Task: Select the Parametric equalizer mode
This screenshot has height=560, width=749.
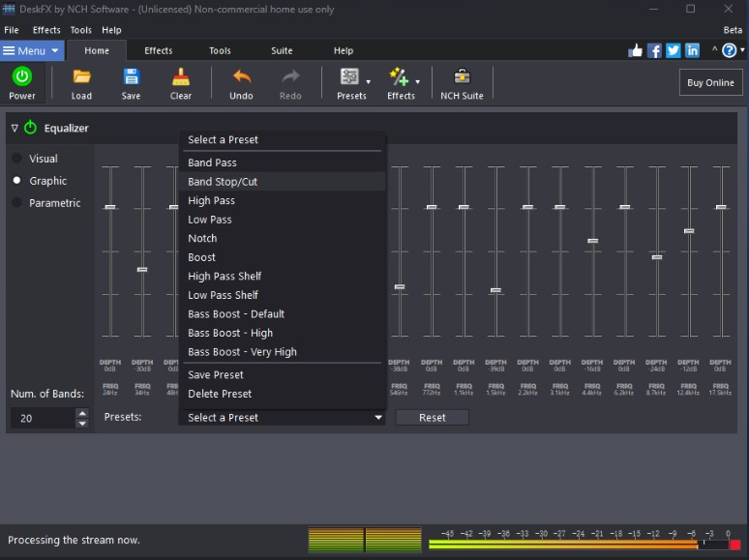Action: (x=17, y=203)
